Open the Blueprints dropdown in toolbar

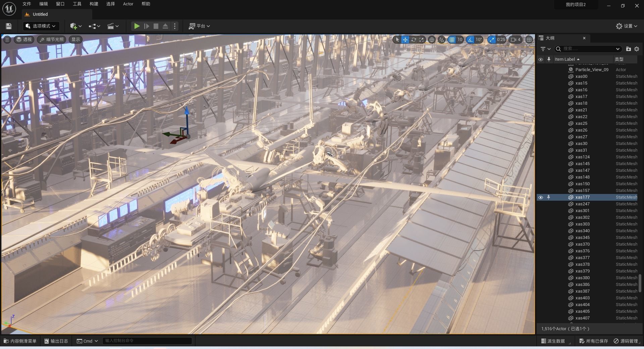(94, 26)
